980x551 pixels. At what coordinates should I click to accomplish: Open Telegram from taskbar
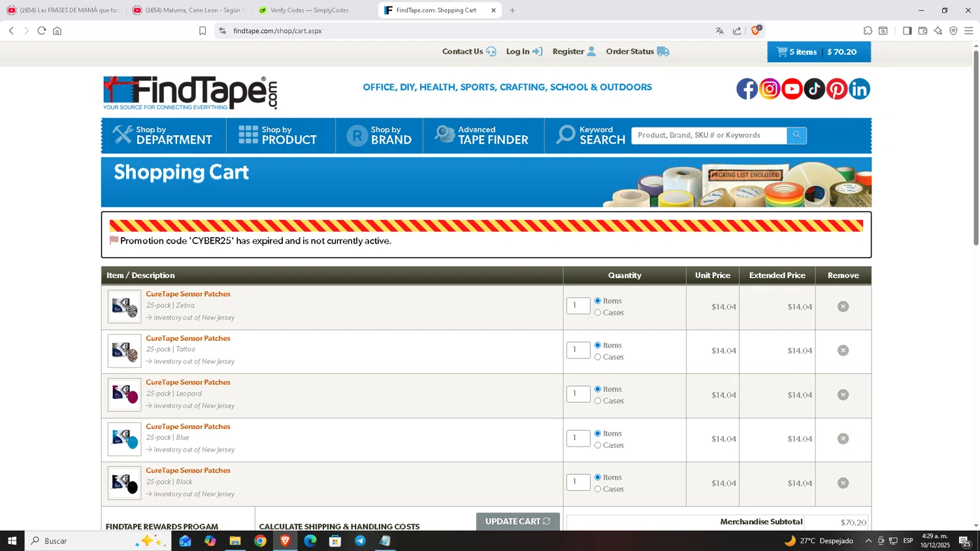[x=360, y=541]
